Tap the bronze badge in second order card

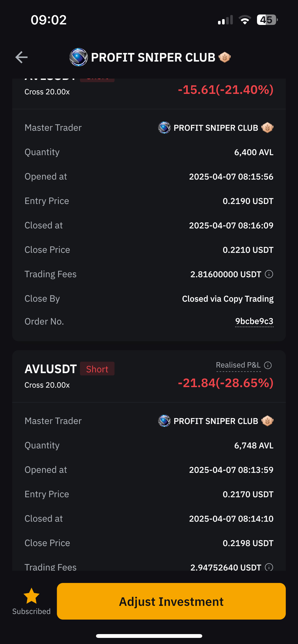267,421
